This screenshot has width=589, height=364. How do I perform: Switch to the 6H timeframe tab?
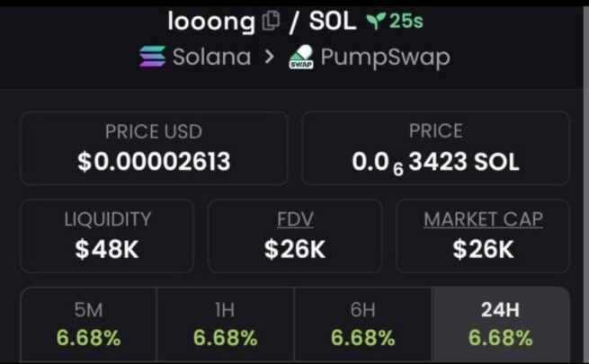[363, 324]
